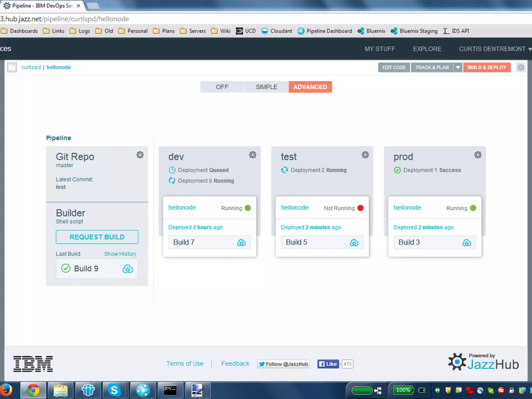Go to the EXPLORE menu item
532x399 pixels.
427,49
